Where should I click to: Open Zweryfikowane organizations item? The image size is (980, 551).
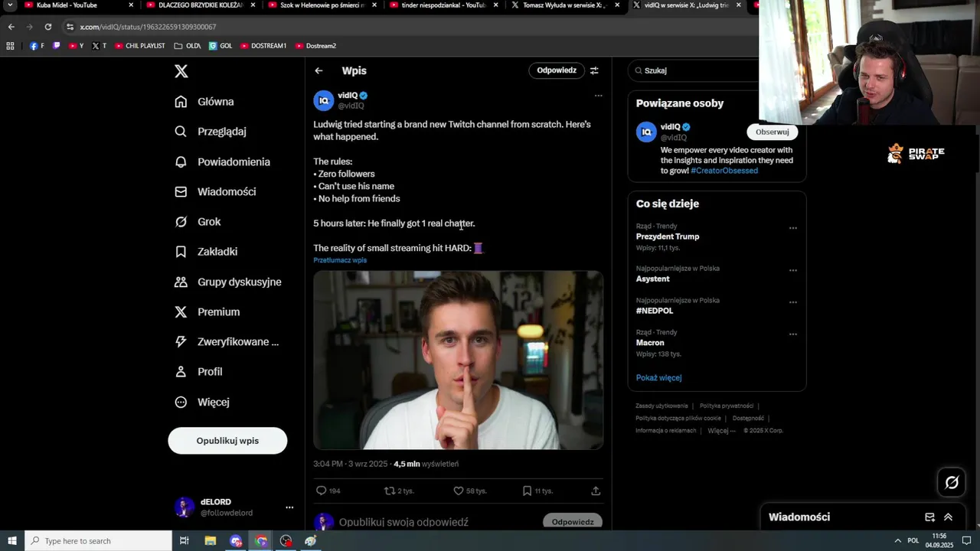227,342
